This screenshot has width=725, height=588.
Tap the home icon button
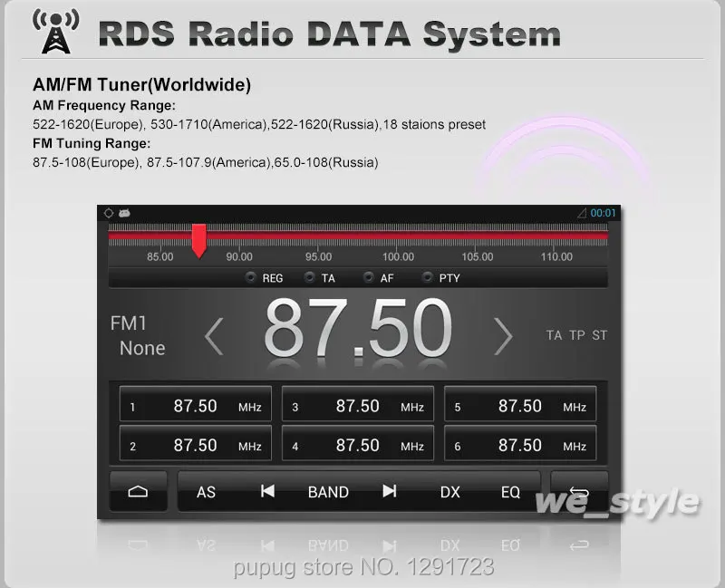[138, 491]
